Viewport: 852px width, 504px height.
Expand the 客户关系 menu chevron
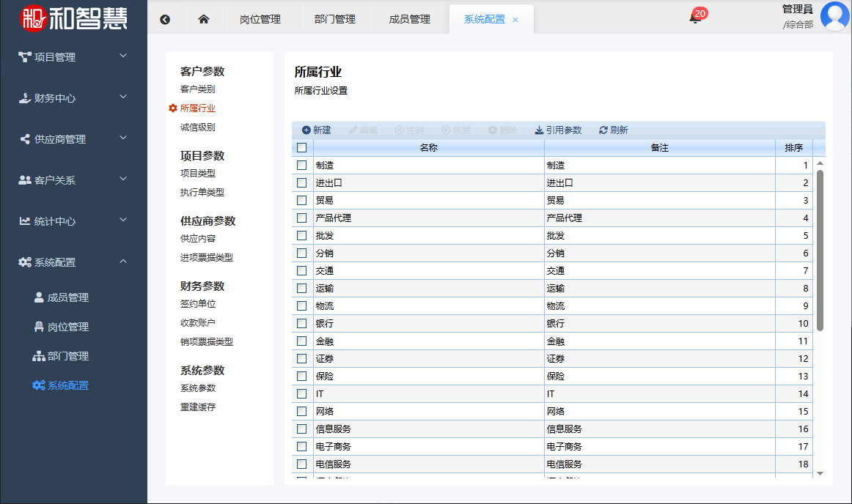(x=123, y=179)
